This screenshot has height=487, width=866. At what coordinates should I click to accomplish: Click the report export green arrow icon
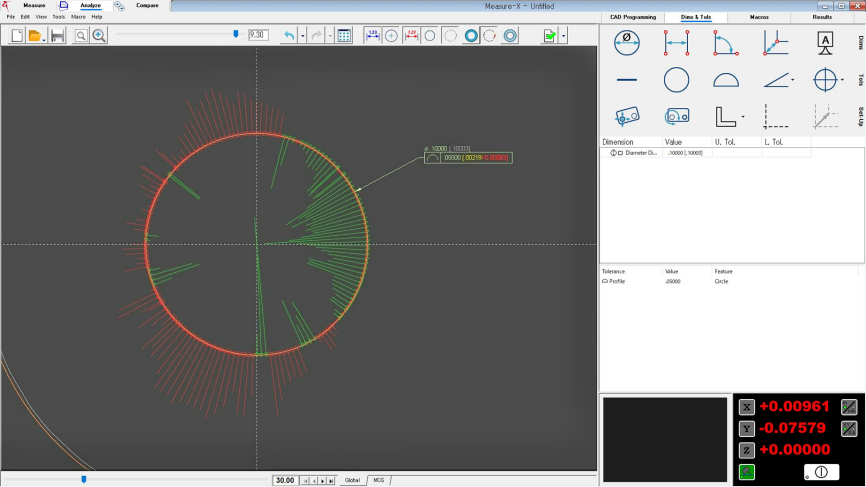point(550,36)
